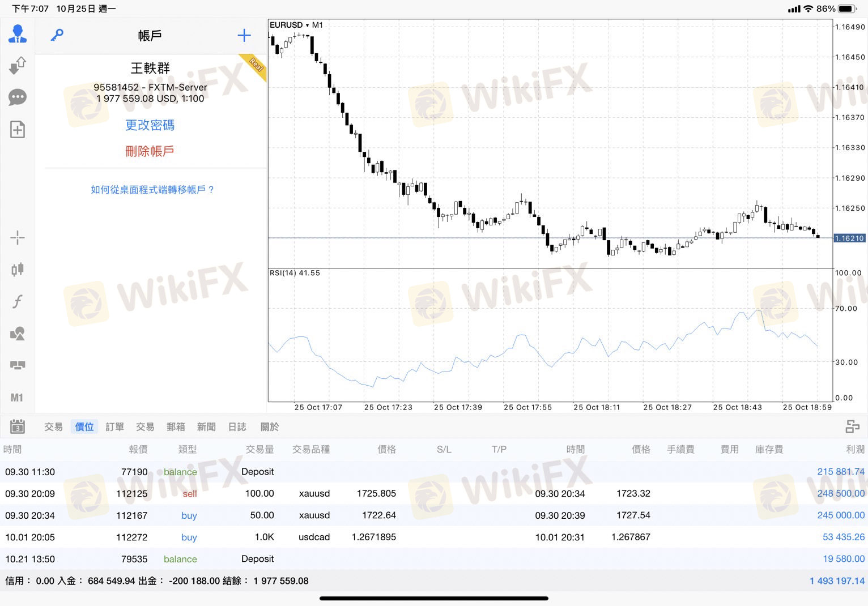The image size is (868, 606).
Task: Select the crosshair tool
Action: click(18, 237)
